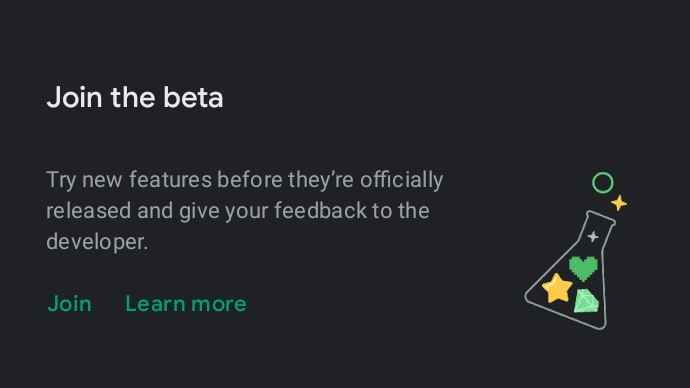Click the green pixel heart in flask

pyautogui.click(x=584, y=268)
